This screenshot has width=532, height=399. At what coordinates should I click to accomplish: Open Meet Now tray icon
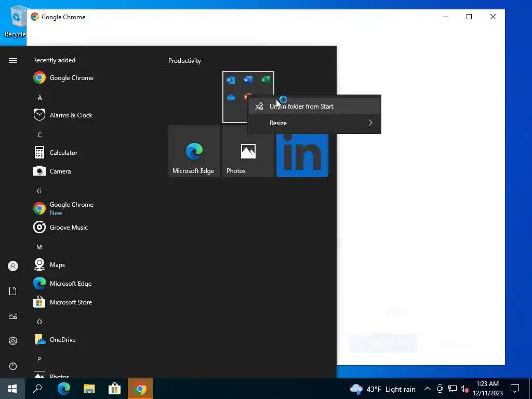click(440, 389)
